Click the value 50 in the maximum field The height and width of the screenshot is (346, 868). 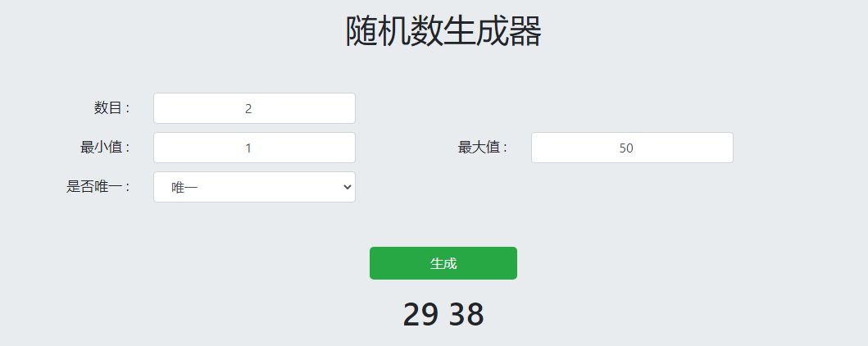(626, 148)
